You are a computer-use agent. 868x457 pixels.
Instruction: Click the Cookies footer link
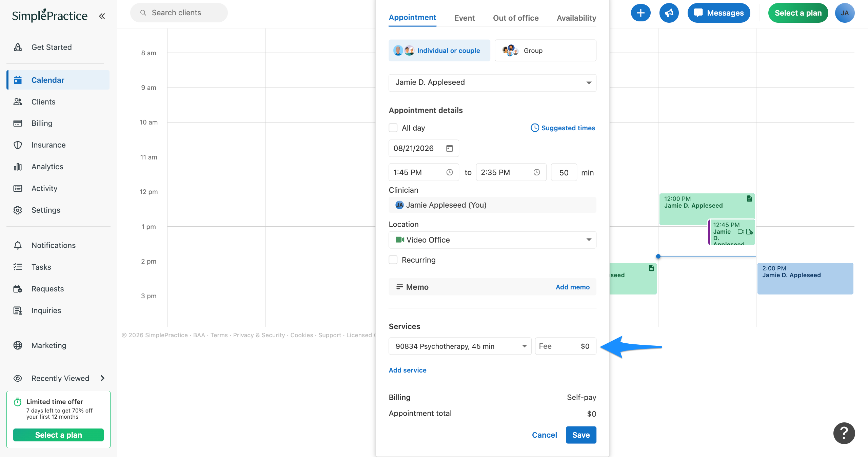pyautogui.click(x=301, y=335)
